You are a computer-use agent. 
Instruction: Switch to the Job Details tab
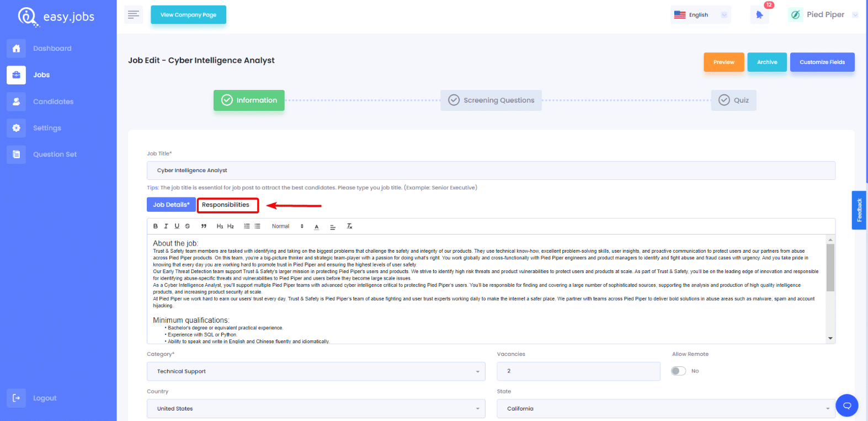pyautogui.click(x=171, y=205)
